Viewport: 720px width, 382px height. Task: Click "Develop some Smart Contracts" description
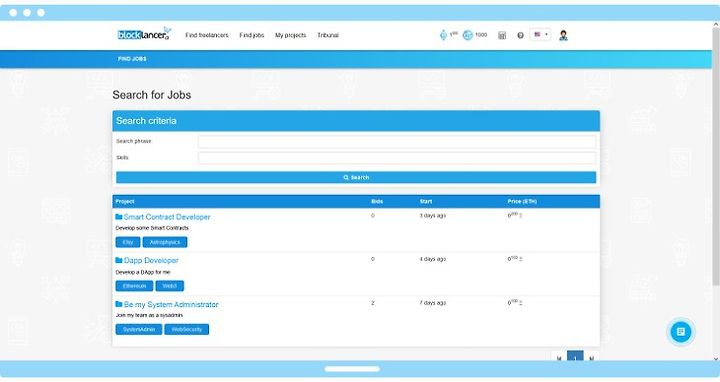(x=152, y=228)
